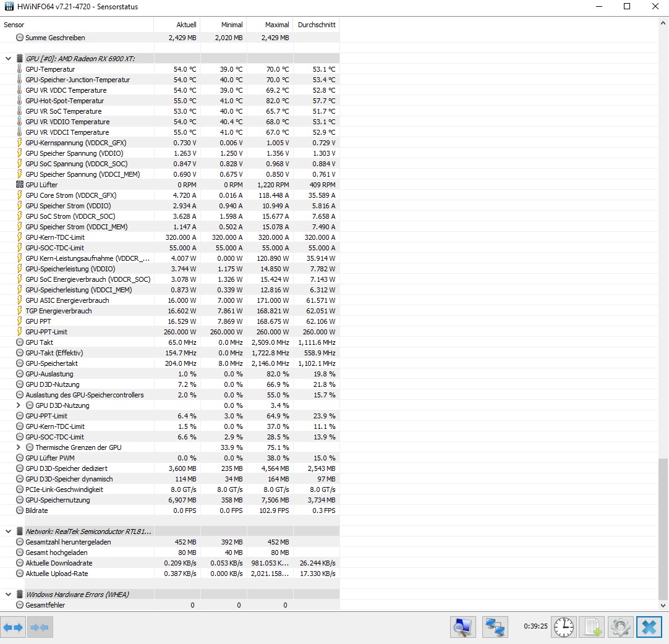Click the 102.9 FPS Bildrate maximum

(274, 511)
